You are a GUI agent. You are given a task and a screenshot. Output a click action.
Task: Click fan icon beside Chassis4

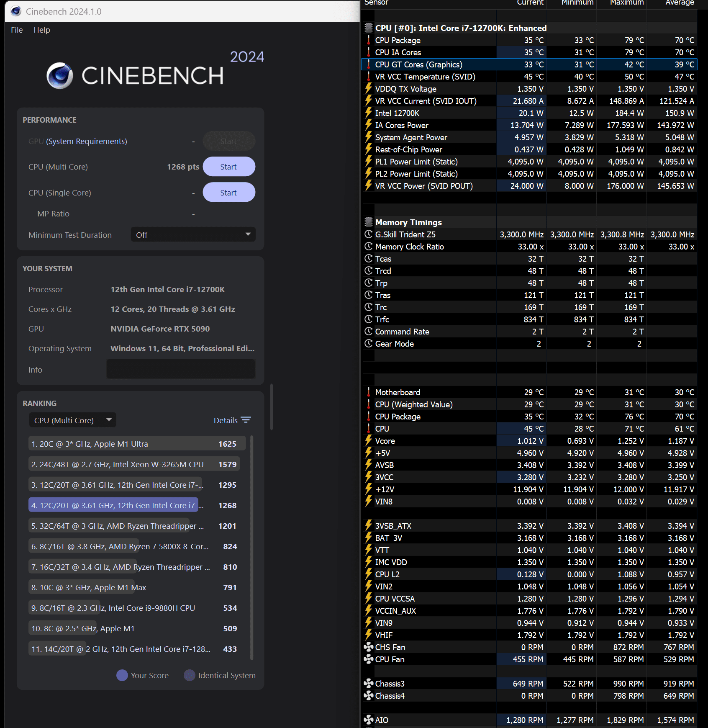pos(368,696)
